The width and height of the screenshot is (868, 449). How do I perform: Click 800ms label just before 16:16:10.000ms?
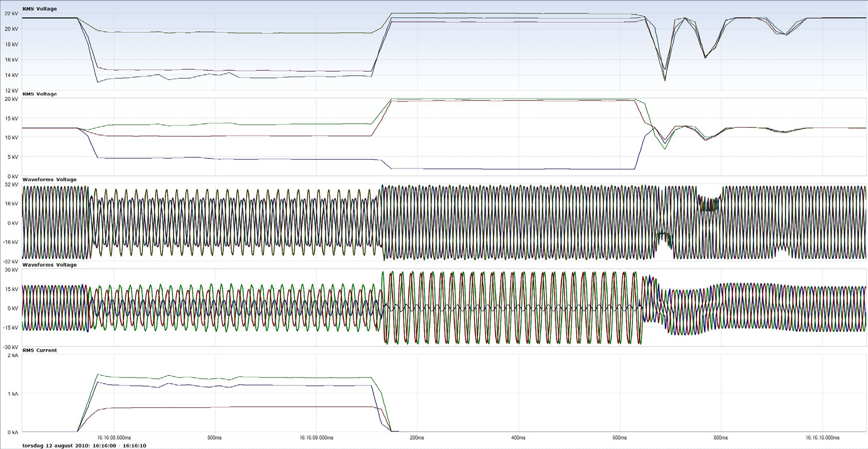[x=721, y=438]
